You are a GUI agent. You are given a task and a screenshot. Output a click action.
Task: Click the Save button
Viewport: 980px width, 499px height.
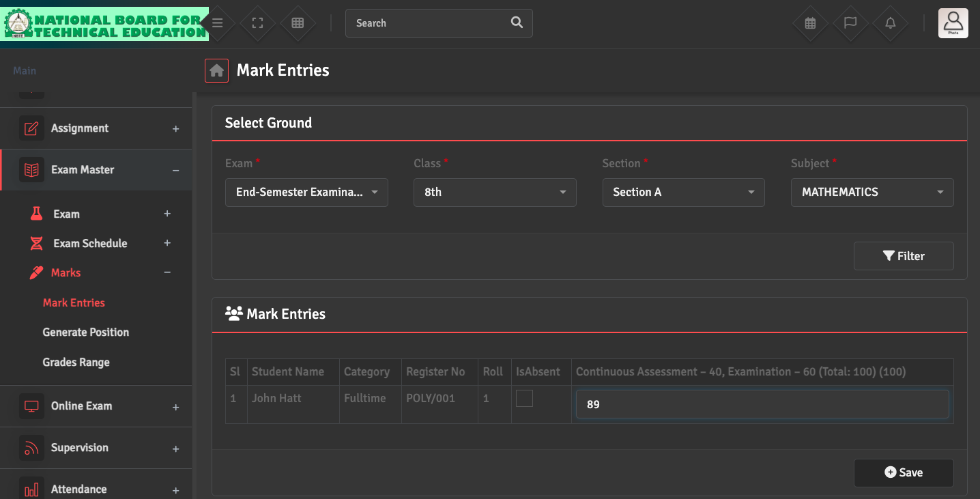click(903, 472)
